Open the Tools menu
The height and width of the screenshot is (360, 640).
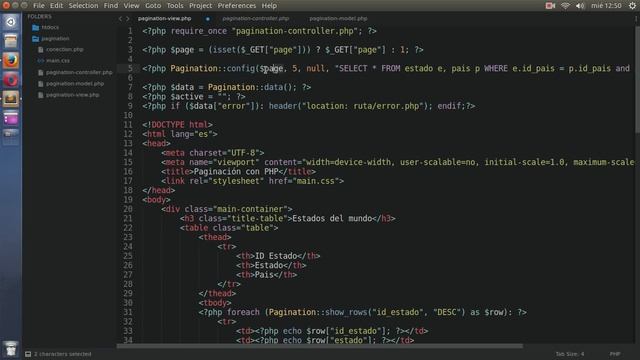(175, 6)
